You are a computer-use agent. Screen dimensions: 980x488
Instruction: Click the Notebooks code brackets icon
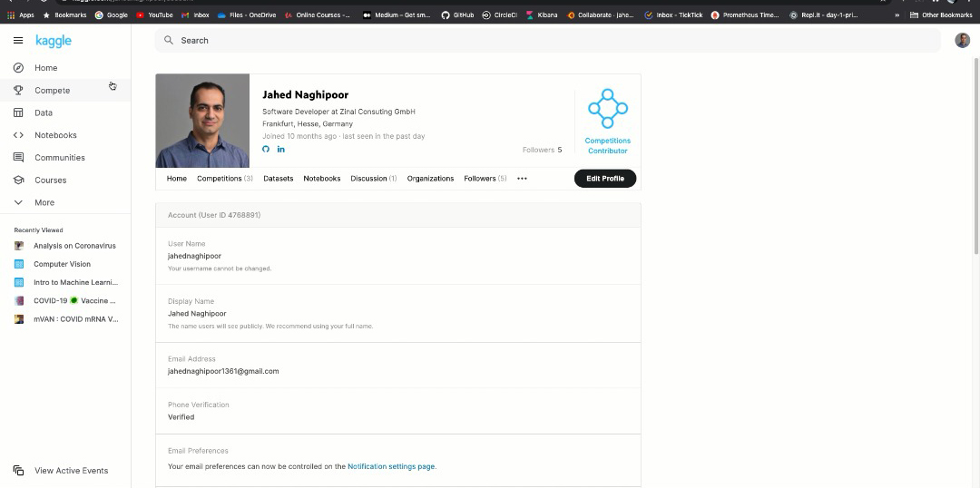(x=18, y=135)
